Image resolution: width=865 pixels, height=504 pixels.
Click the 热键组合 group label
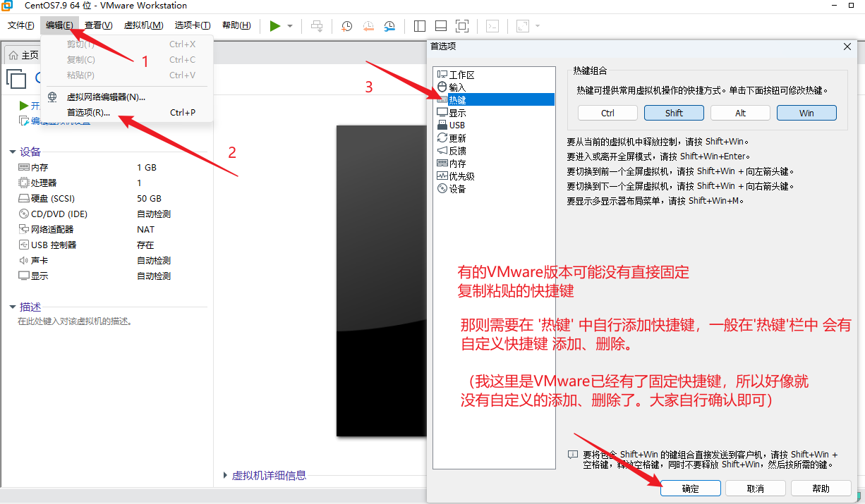(590, 70)
